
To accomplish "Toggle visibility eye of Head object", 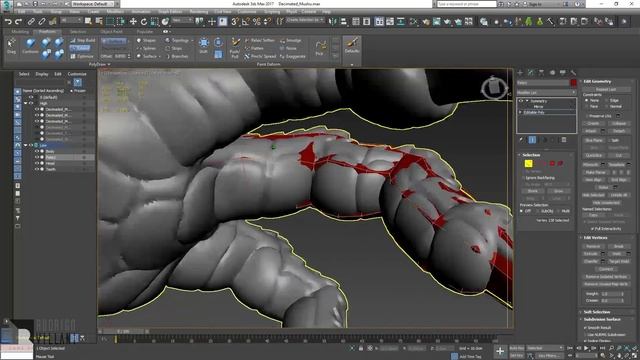I will click(37, 163).
